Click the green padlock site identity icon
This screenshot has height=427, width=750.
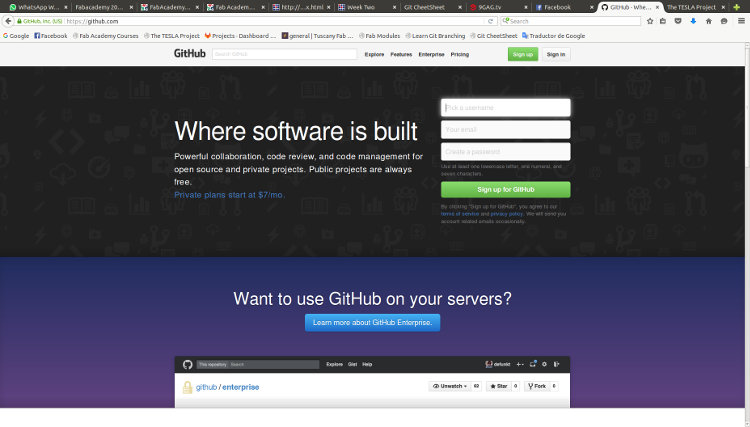[19, 21]
